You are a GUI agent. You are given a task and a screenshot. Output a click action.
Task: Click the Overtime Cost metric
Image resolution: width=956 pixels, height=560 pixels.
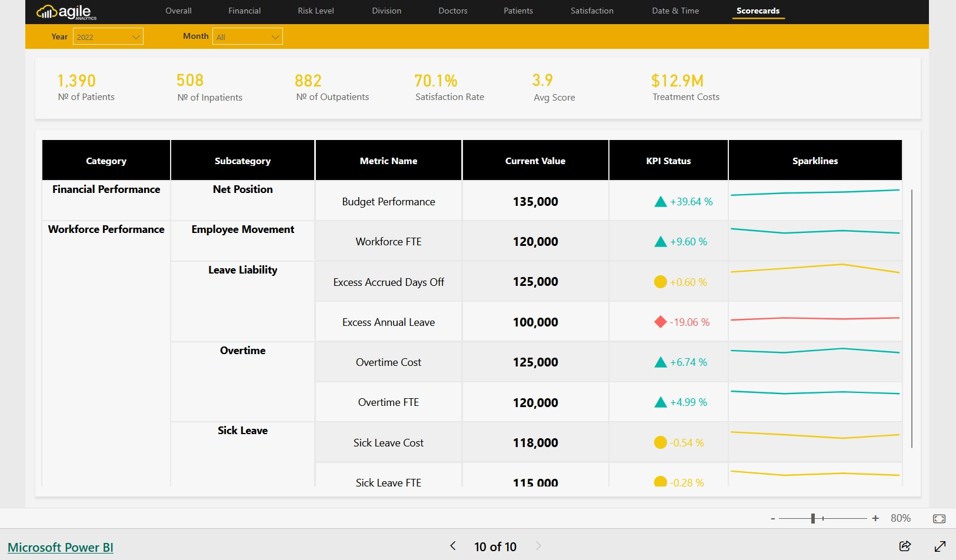click(x=388, y=362)
